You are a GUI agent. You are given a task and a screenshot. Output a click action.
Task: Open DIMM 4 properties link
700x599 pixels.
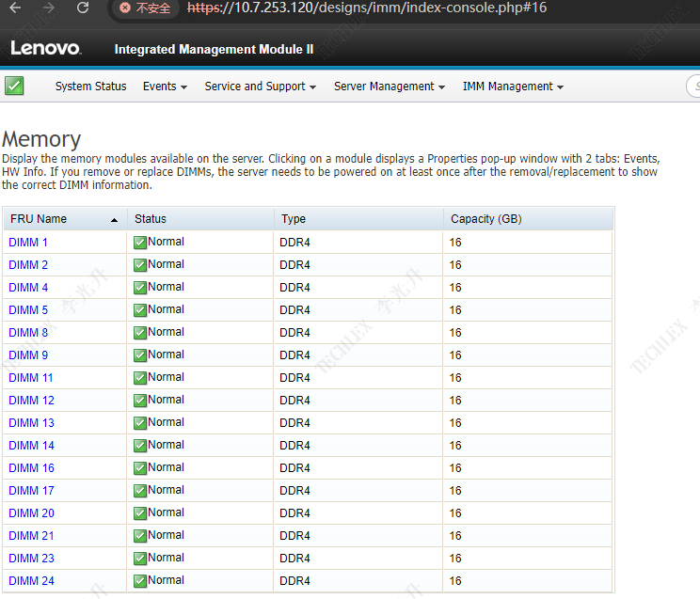click(x=28, y=288)
